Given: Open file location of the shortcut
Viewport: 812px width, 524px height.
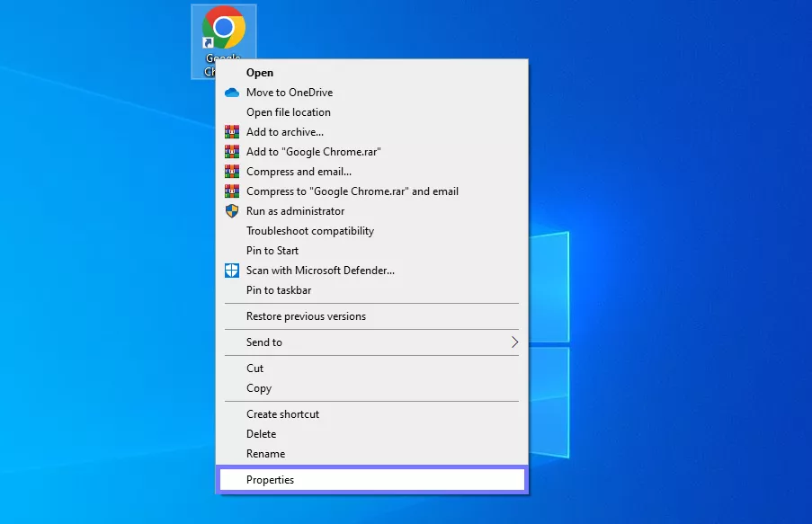Looking at the screenshot, I should (x=288, y=111).
